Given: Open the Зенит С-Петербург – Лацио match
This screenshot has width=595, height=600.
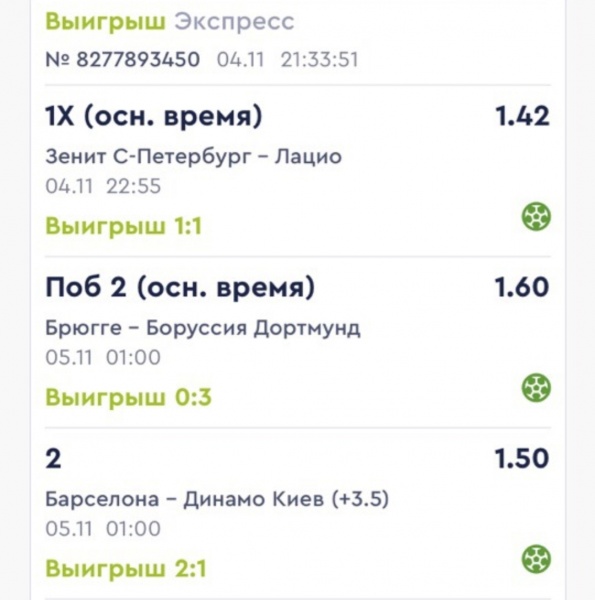Looking at the screenshot, I should 194,157.
